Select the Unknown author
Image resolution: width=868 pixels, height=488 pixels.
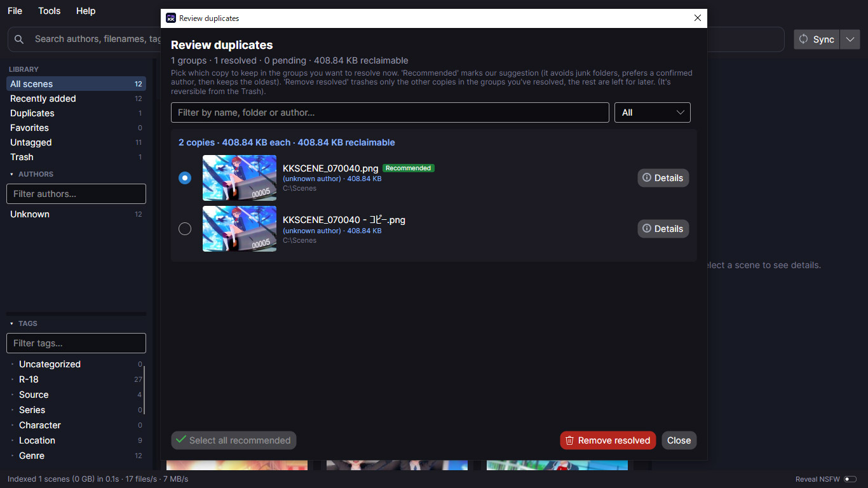pyautogui.click(x=76, y=214)
